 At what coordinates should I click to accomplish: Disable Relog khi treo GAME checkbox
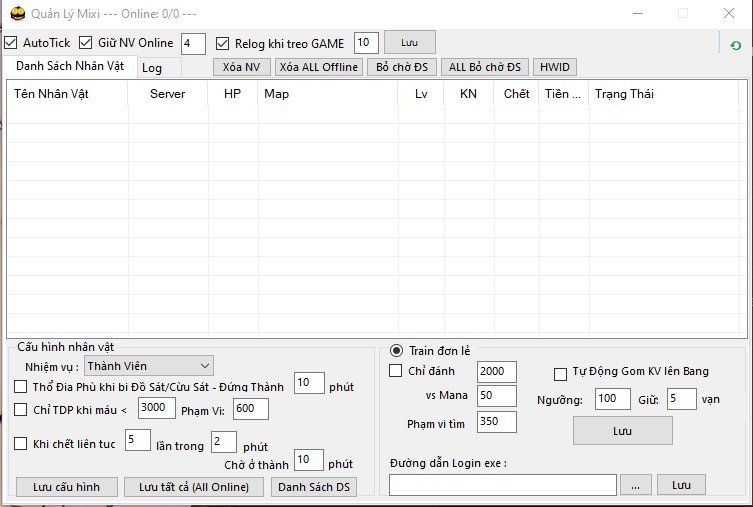(x=222, y=44)
